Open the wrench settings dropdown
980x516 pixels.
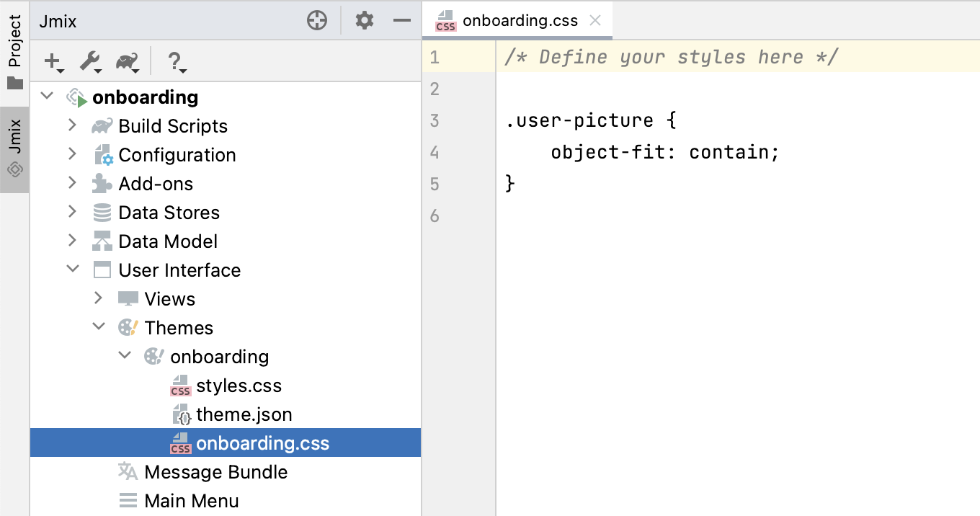click(x=91, y=63)
